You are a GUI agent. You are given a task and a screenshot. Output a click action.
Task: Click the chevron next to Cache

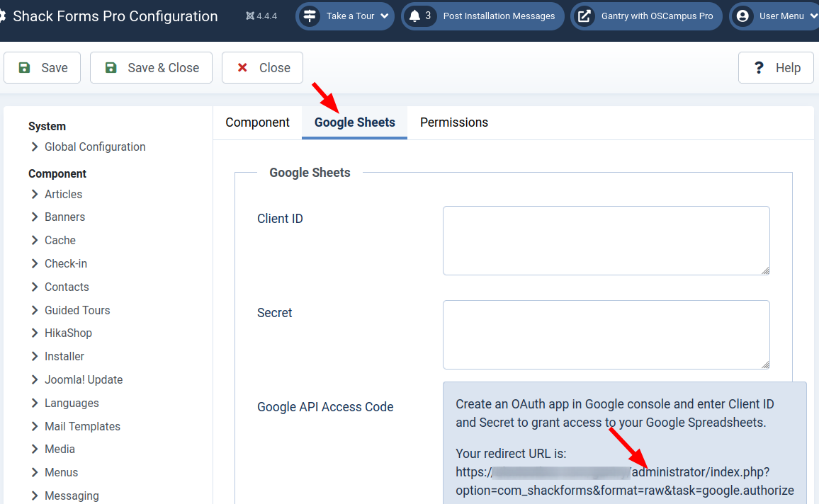(x=35, y=241)
